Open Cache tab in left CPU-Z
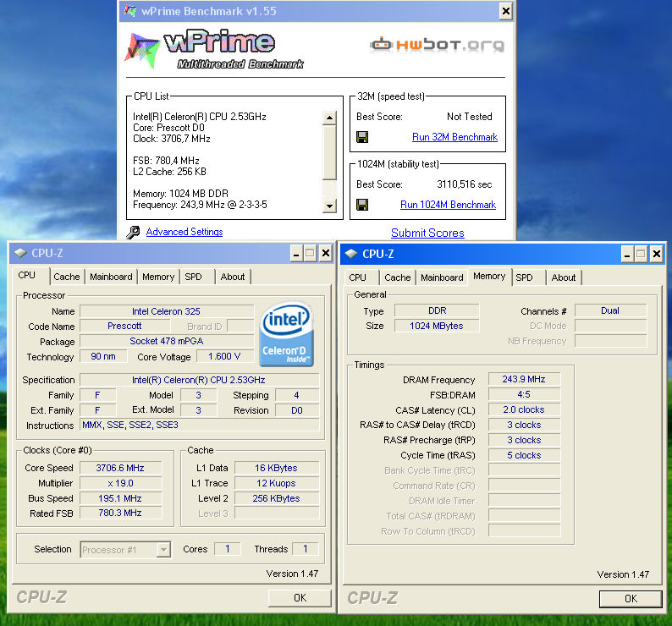 coord(66,277)
